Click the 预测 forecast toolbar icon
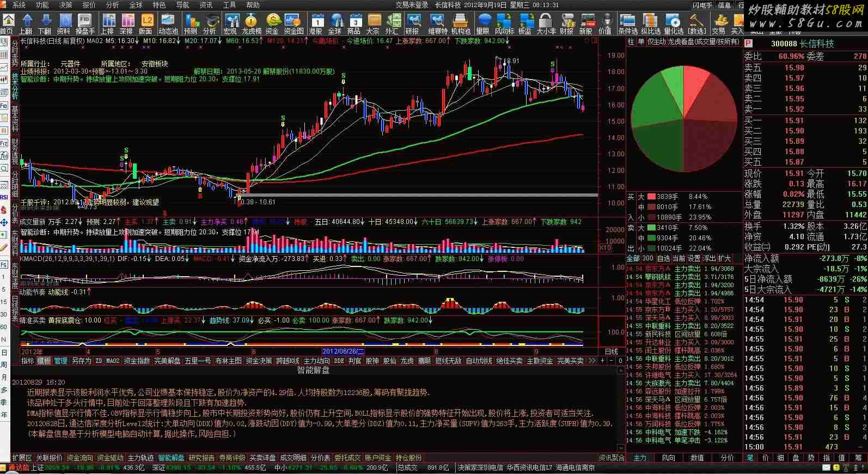 point(191,24)
